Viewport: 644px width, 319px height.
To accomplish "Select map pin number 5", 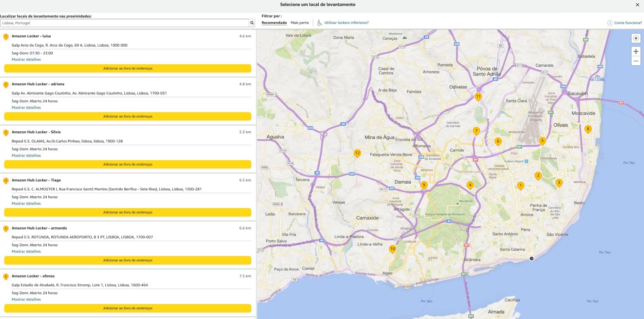I will point(542,141).
